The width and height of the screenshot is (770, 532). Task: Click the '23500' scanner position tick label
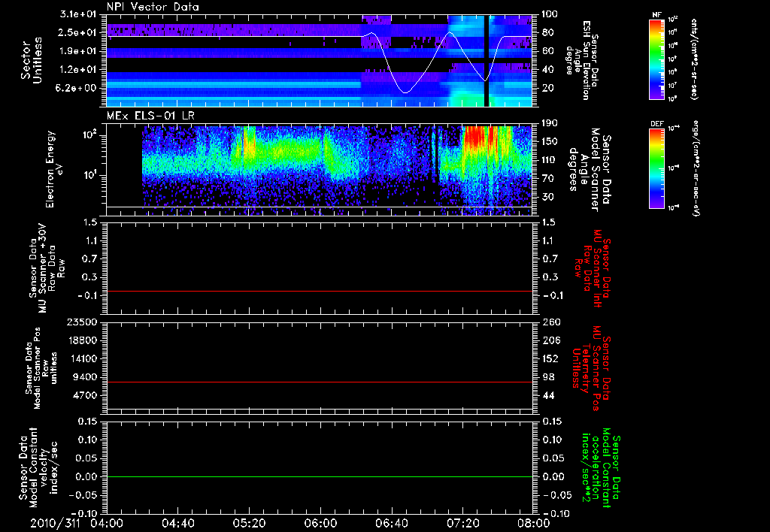pos(82,322)
